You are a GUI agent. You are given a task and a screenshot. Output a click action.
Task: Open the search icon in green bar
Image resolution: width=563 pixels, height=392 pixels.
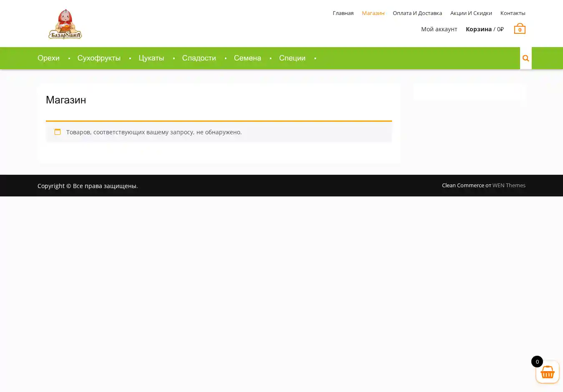525,58
